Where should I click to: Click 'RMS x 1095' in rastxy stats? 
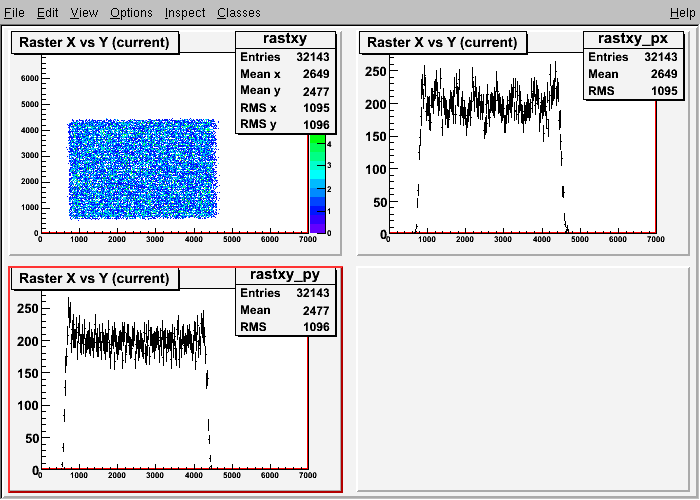point(285,108)
